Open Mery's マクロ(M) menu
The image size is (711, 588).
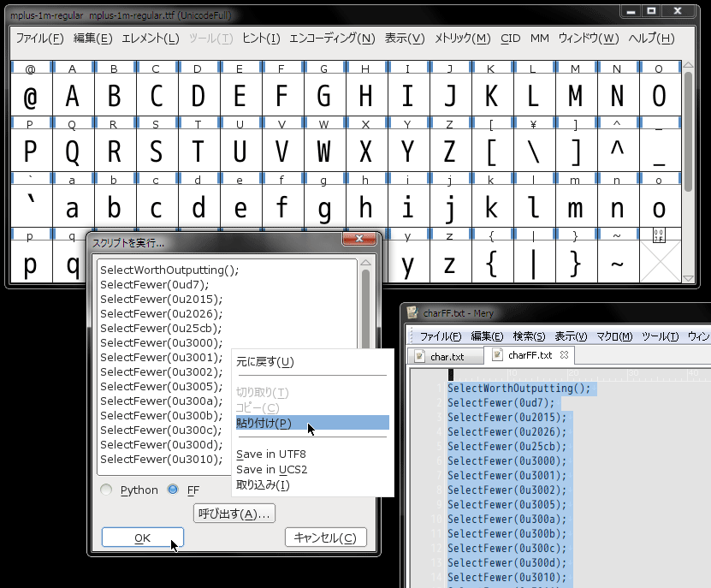[614, 336]
